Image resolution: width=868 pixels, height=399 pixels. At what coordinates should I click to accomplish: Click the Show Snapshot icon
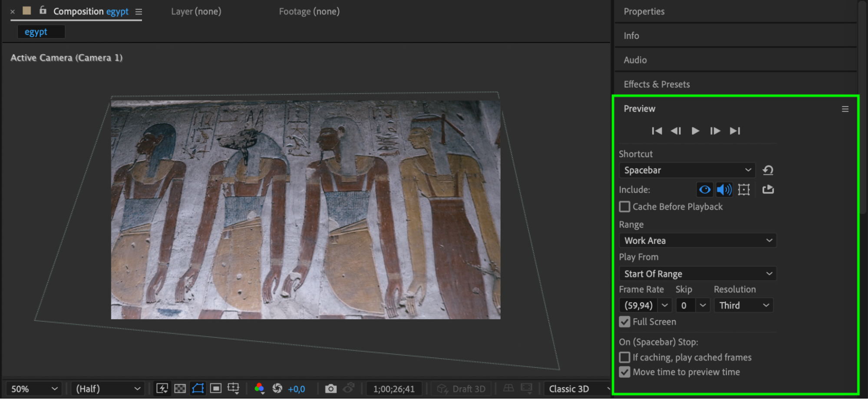click(349, 388)
